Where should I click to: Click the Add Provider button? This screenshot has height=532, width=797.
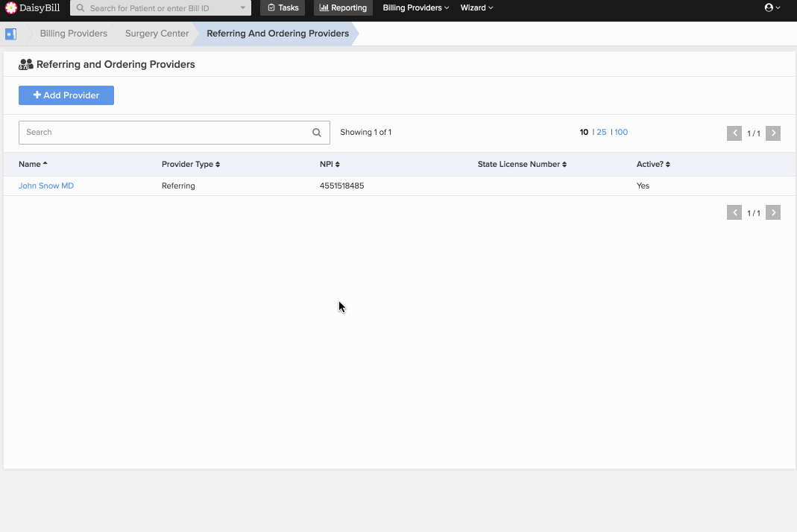click(66, 95)
